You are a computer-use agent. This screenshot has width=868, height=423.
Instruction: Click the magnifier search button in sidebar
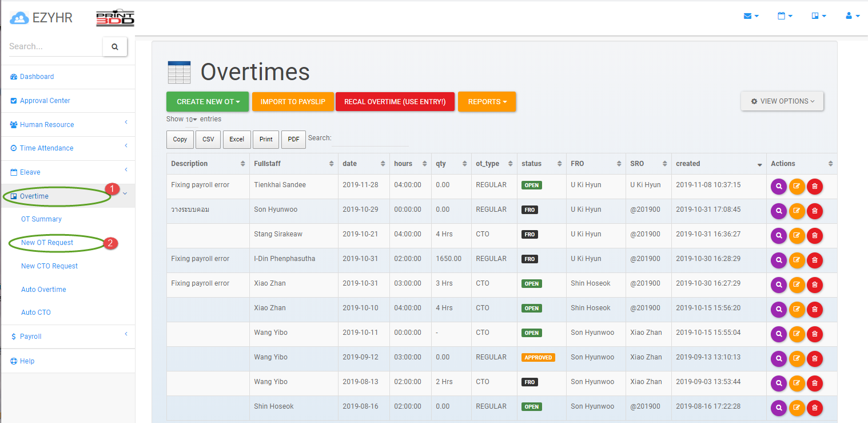pyautogui.click(x=115, y=47)
